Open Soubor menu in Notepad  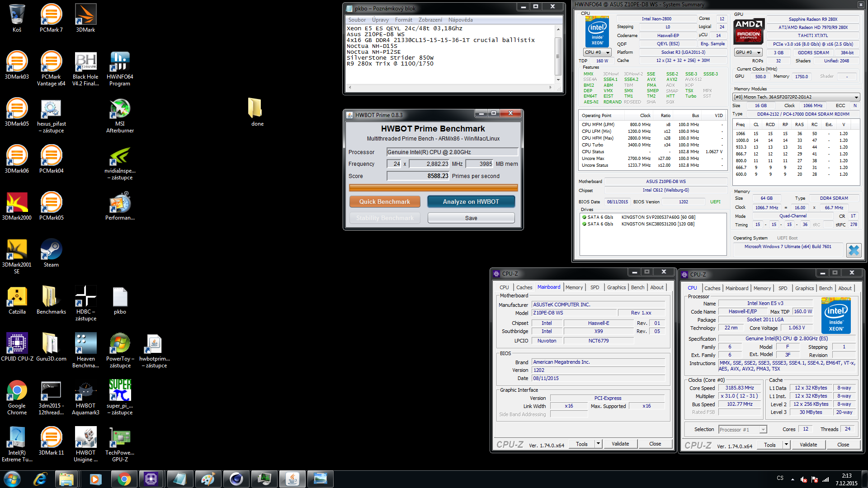click(x=357, y=20)
